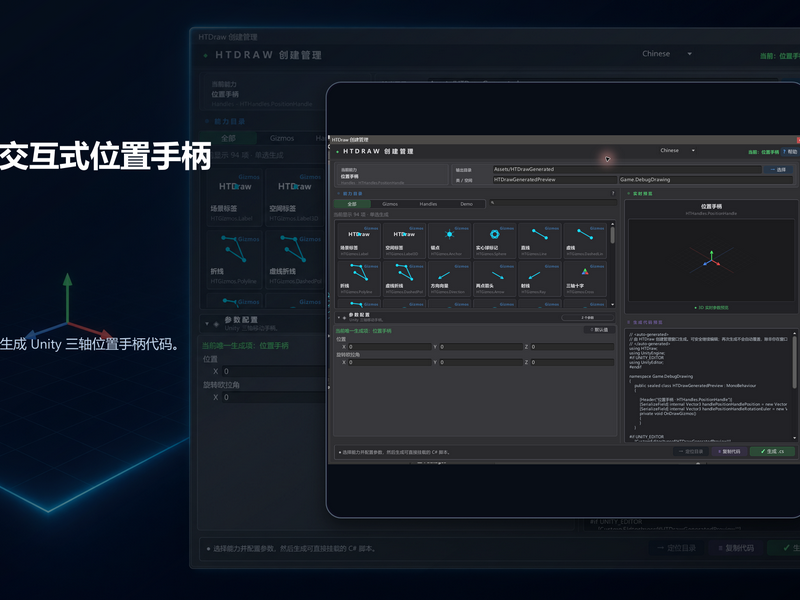Image resolution: width=800 pixels, height=600 pixels.
Task: Select the 直线 Line gizmo card
Action: click(x=539, y=240)
